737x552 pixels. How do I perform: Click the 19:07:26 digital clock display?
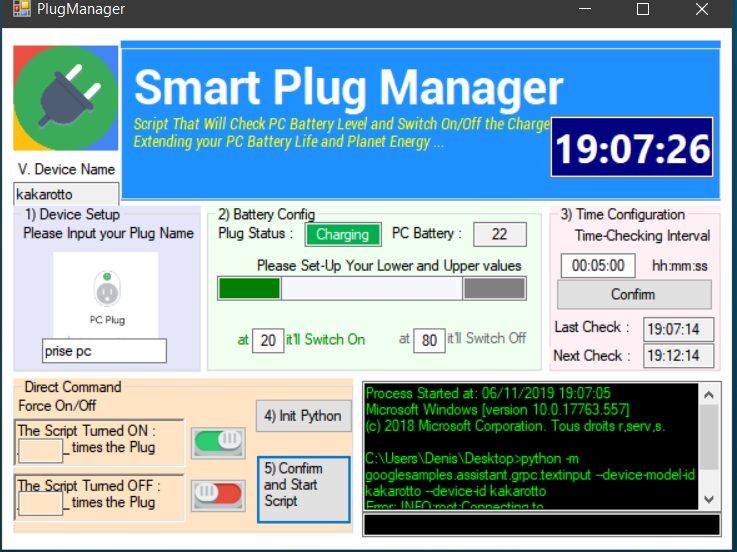point(631,150)
